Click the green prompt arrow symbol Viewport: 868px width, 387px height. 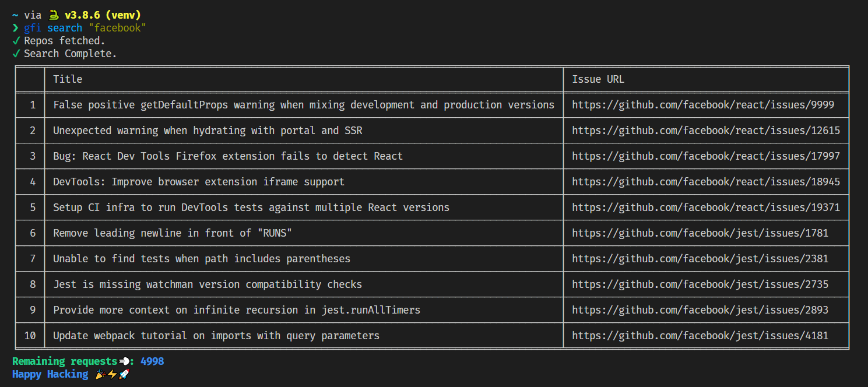click(16, 28)
